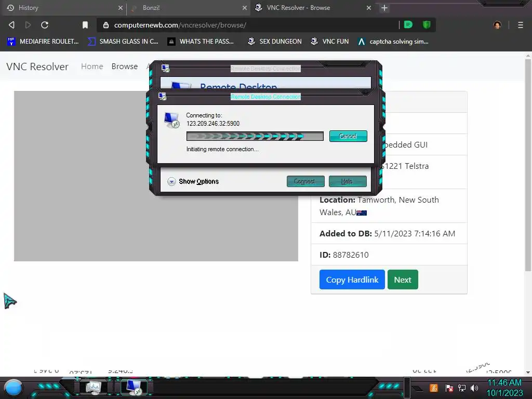Click the scrollbar down arrow
The width and height of the screenshot is (532, 399).
tap(528, 372)
